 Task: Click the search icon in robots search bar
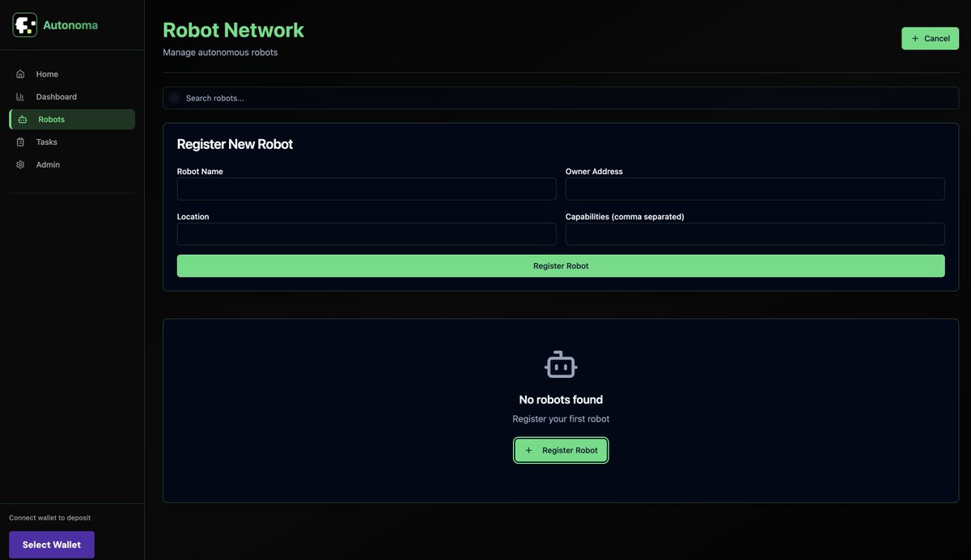[x=174, y=98]
